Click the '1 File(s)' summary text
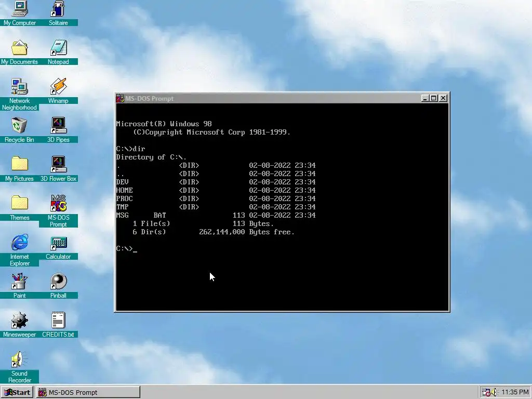The width and height of the screenshot is (532, 399). click(151, 223)
